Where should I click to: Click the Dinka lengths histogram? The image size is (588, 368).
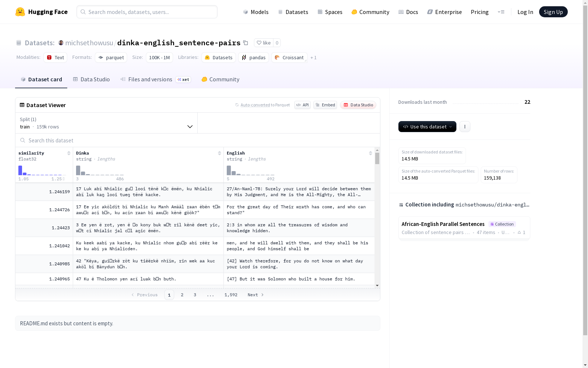click(100, 170)
